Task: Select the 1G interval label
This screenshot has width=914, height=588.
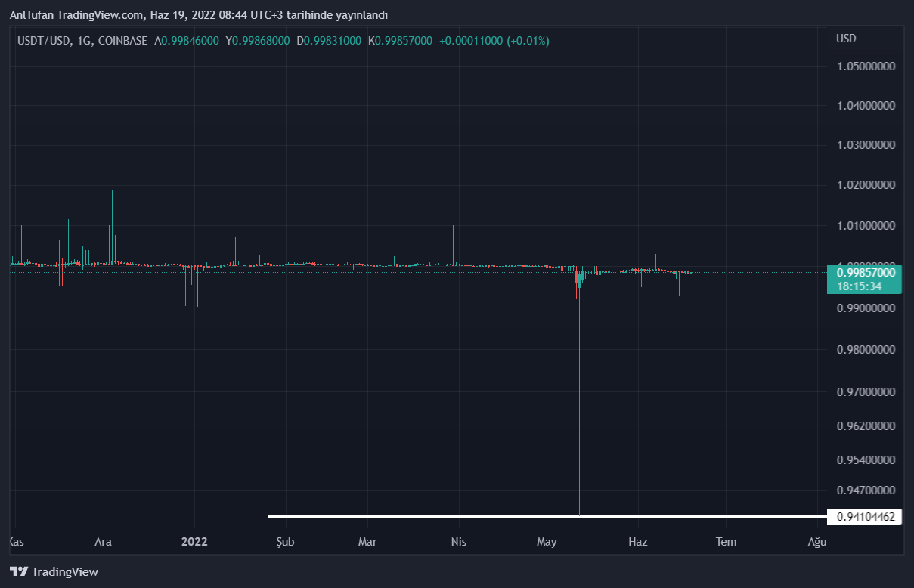Action: pos(85,41)
